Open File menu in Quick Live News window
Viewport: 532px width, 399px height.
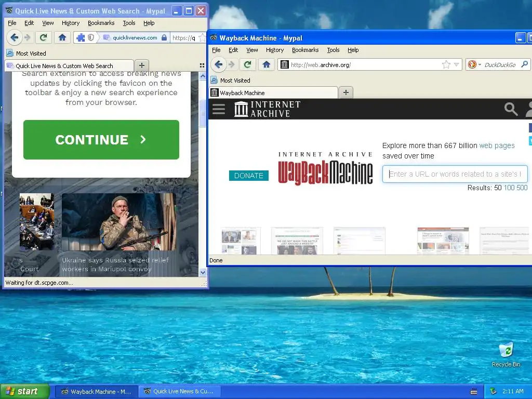tap(12, 23)
